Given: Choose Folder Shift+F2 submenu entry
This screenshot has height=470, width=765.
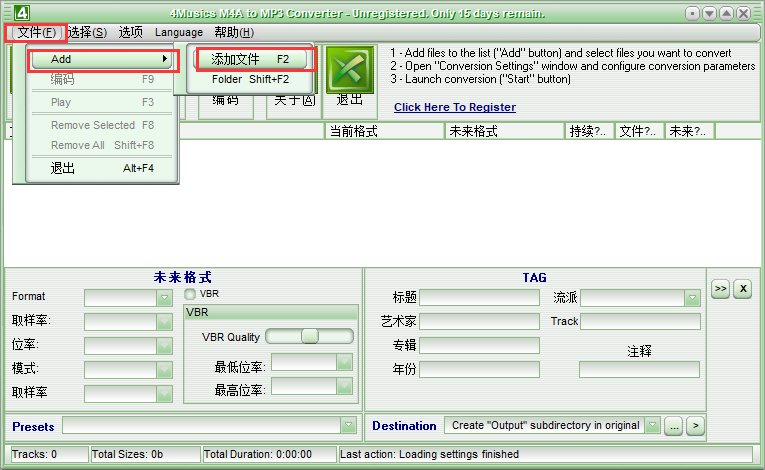Looking at the screenshot, I should [250, 79].
